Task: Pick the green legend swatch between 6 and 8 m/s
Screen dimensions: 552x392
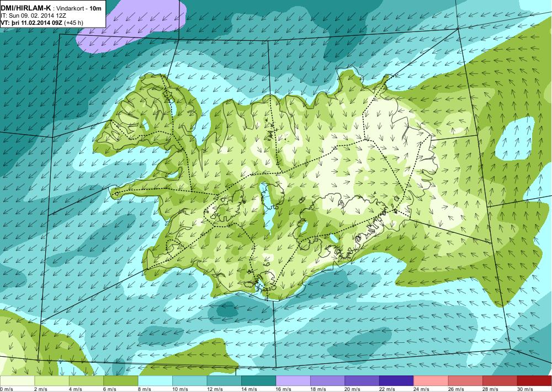Action: pos(121,381)
